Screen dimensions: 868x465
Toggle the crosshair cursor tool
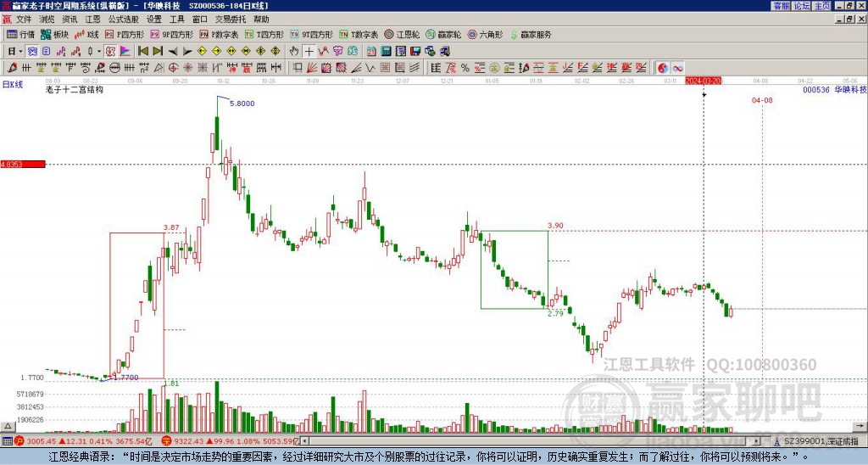[x=309, y=51]
